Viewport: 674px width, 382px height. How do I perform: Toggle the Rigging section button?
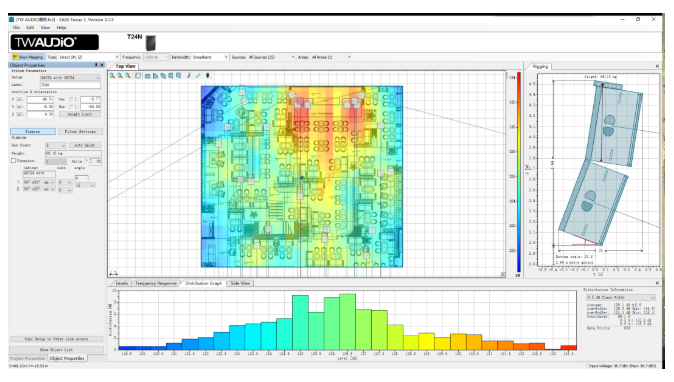pos(33,131)
